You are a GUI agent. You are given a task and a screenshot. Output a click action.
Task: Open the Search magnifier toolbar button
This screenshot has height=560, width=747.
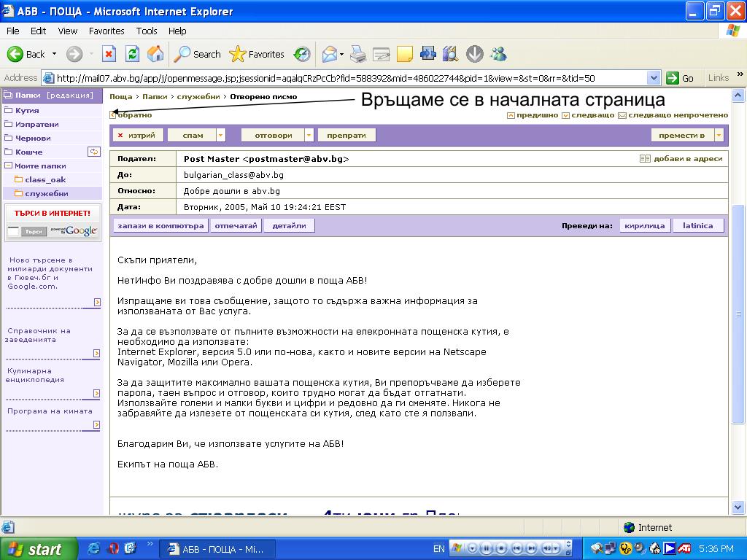pos(197,54)
